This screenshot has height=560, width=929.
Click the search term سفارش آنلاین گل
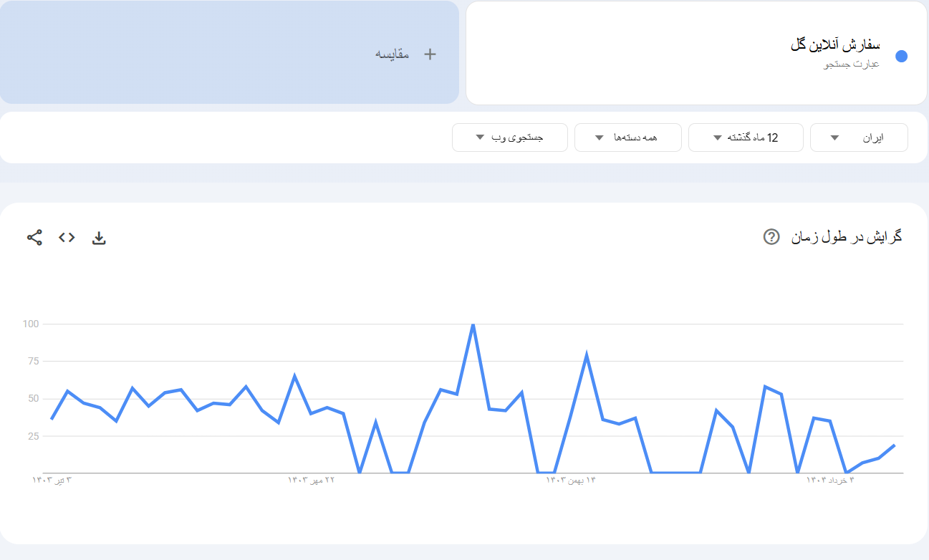[x=835, y=45]
